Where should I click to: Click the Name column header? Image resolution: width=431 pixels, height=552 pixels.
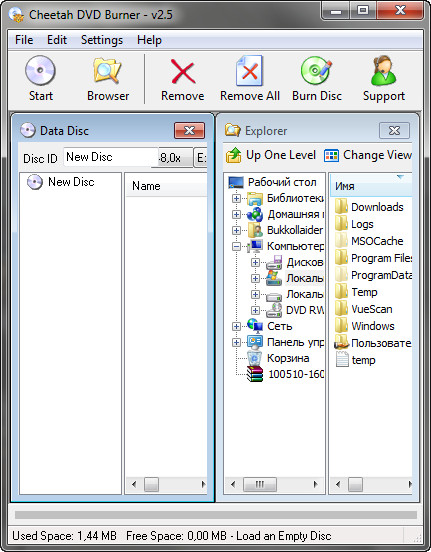(166, 186)
